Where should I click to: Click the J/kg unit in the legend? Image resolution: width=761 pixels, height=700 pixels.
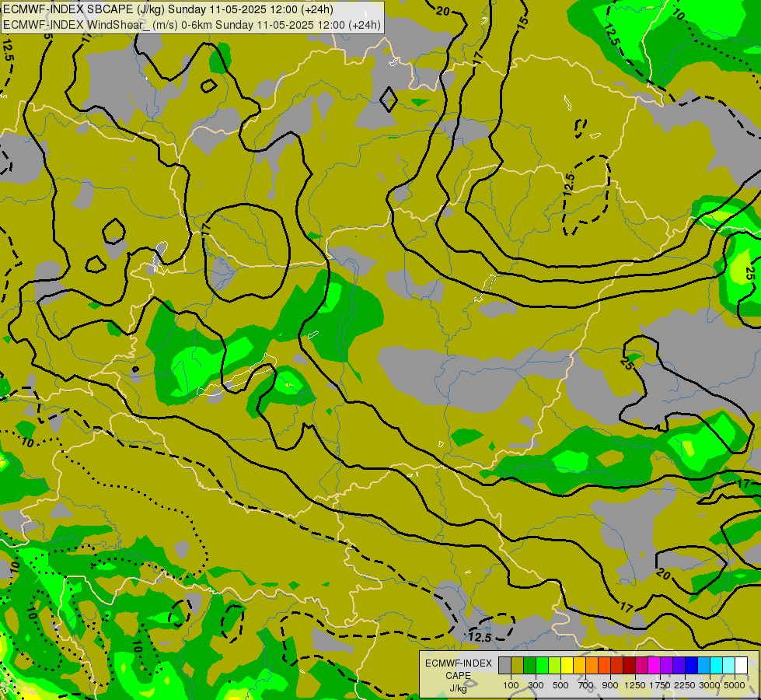[x=458, y=688]
